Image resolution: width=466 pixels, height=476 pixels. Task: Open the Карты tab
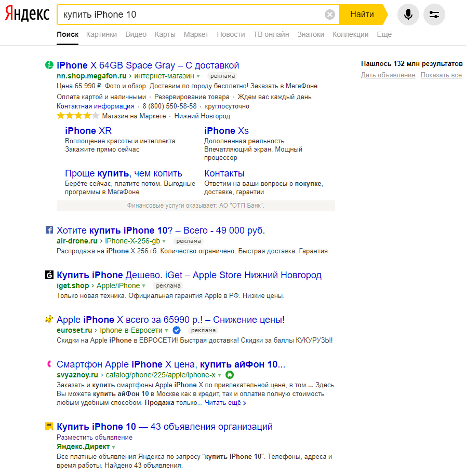[x=165, y=35]
